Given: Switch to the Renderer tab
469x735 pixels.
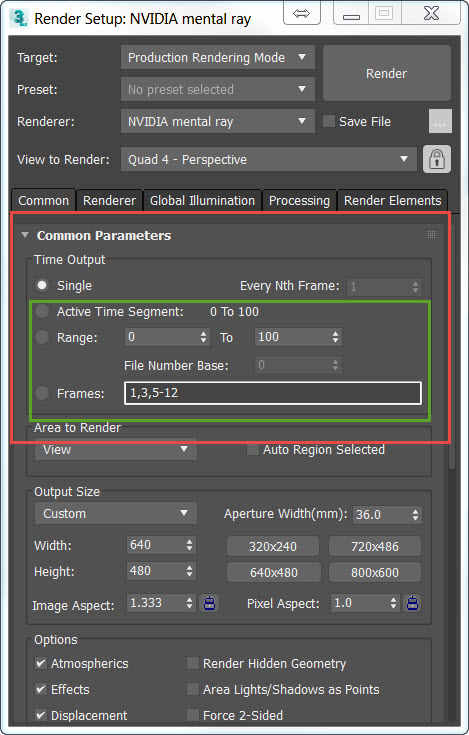Looking at the screenshot, I should click(x=109, y=201).
